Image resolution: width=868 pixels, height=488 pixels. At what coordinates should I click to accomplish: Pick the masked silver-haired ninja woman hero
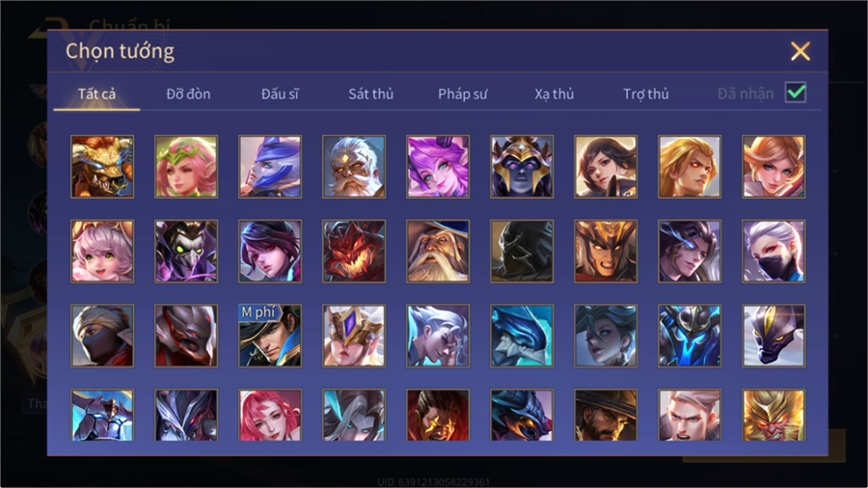[x=773, y=251]
